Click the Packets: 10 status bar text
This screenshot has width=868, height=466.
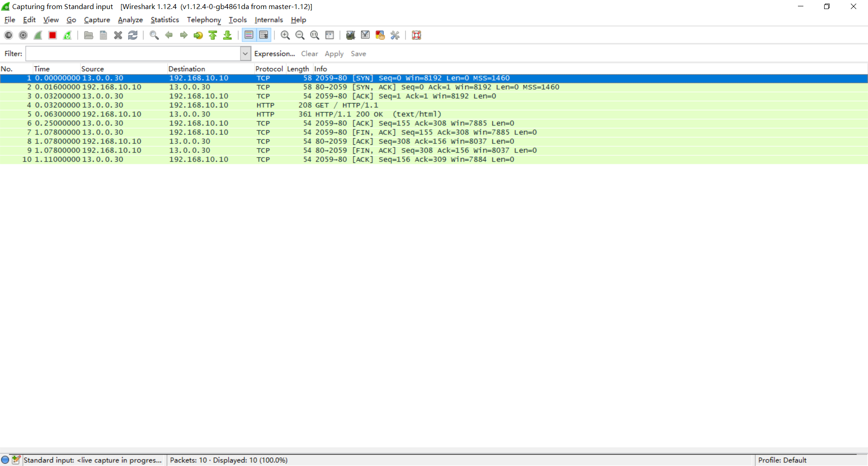pos(229,460)
